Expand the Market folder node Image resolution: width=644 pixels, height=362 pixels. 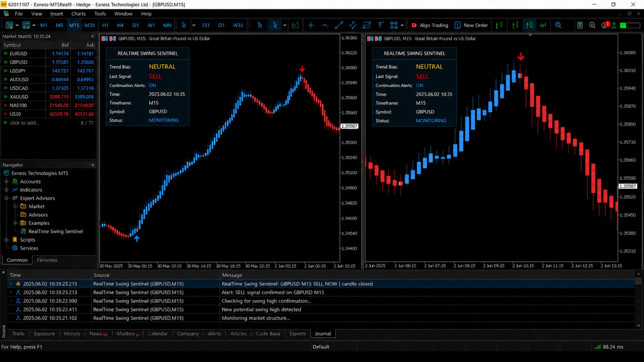click(15, 207)
